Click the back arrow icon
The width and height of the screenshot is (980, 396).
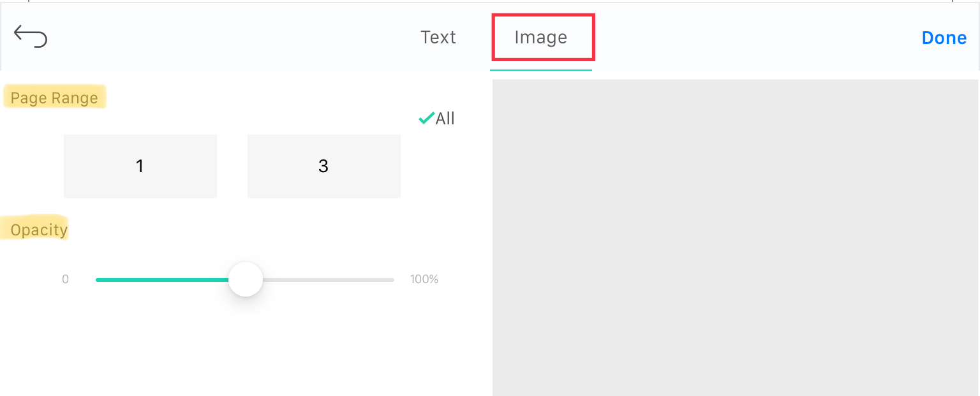pos(31,37)
